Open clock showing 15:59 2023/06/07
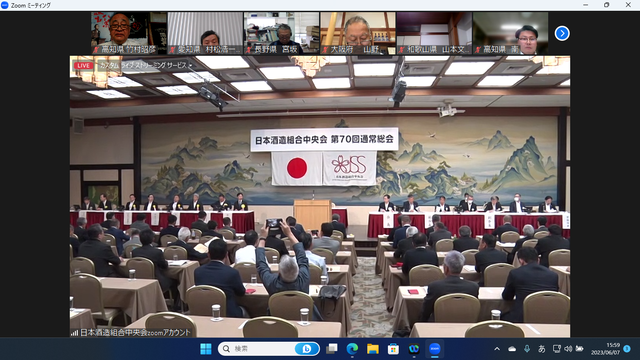 (x=605, y=349)
